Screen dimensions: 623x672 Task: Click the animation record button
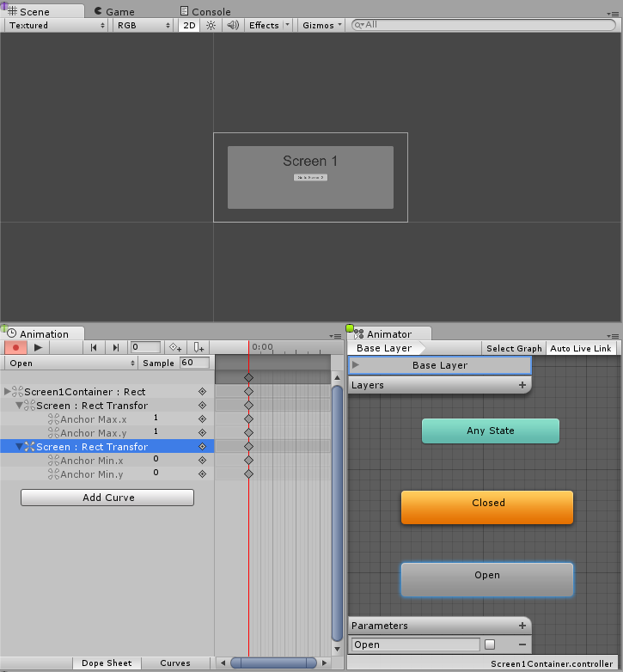(x=15, y=347)
